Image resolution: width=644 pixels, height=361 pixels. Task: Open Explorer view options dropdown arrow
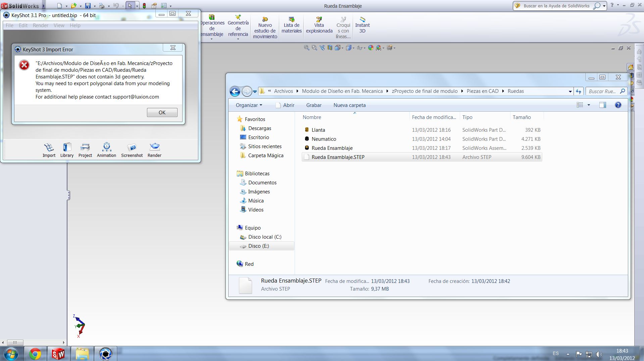pos(589,105)
